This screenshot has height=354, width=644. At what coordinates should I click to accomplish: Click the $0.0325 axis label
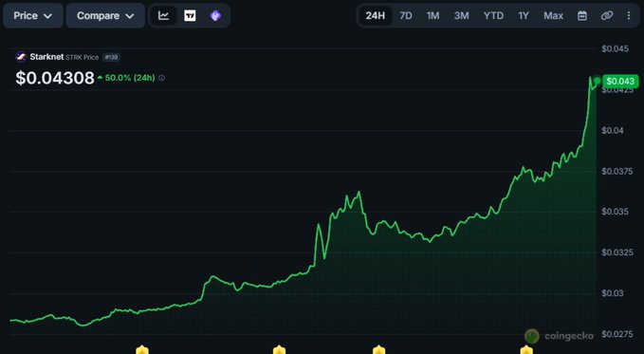[x=616, y=252]
